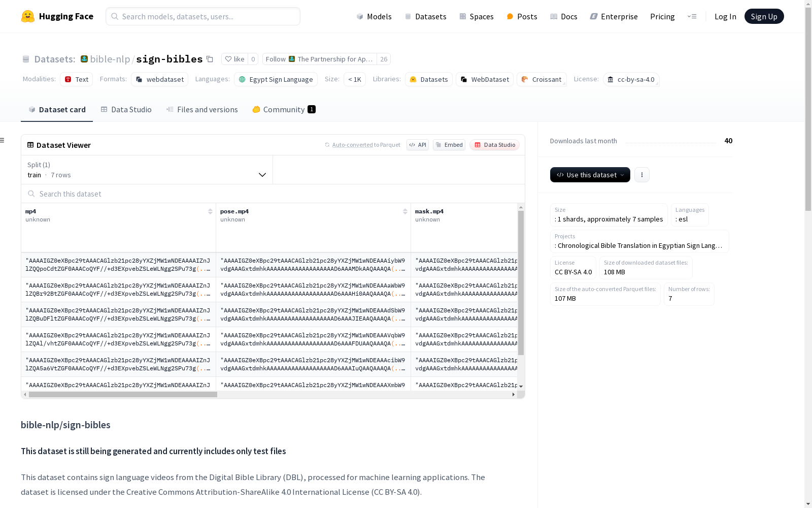Click the table scroll right arrow
The height and width of the screenshot is (508, 812).
coord(513,394)
